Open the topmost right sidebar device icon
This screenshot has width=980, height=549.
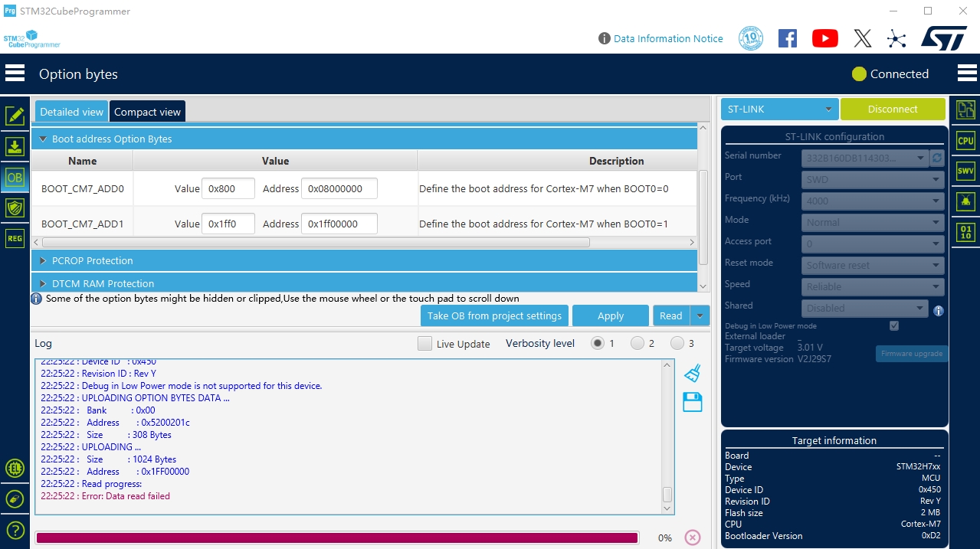coord(965,110)
